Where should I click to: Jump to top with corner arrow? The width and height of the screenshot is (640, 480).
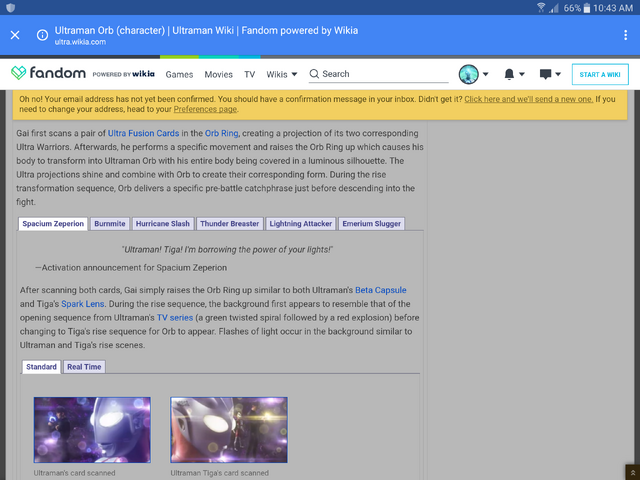point(632,472)
